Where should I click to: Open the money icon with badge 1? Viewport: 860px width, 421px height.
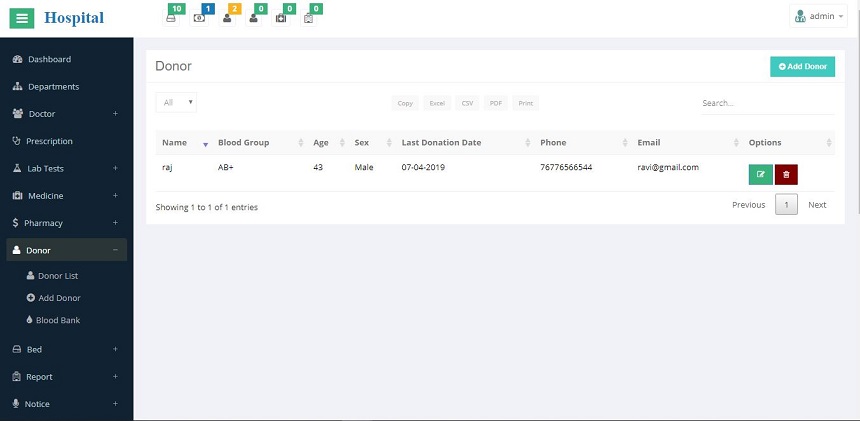point(199,18)
